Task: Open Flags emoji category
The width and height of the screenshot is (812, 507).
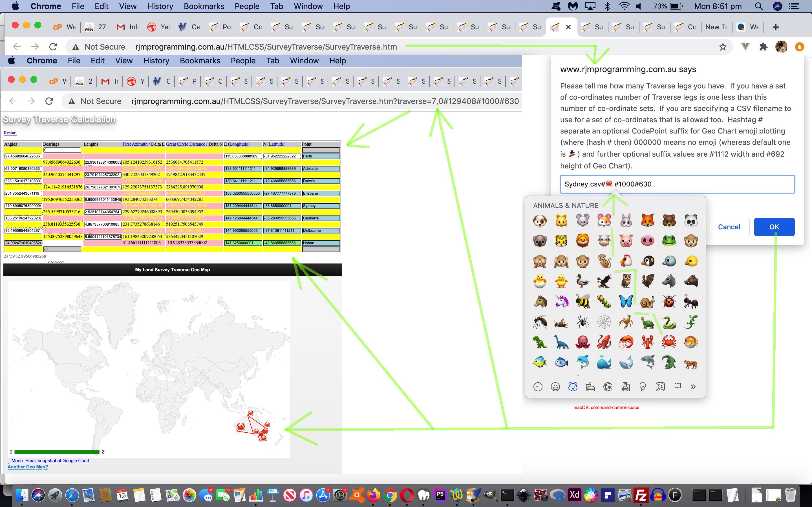Action: [678, 387]
